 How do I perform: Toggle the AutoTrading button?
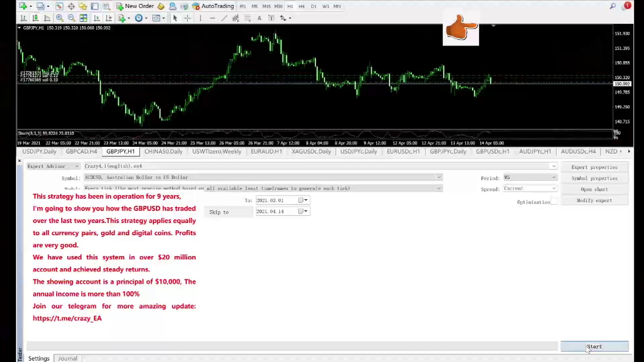(213, 6)
